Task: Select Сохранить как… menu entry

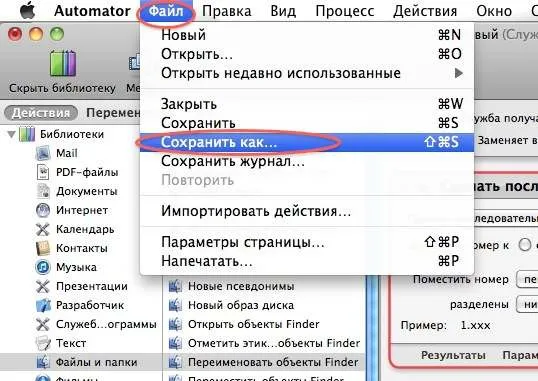Action: coord(307,142)
